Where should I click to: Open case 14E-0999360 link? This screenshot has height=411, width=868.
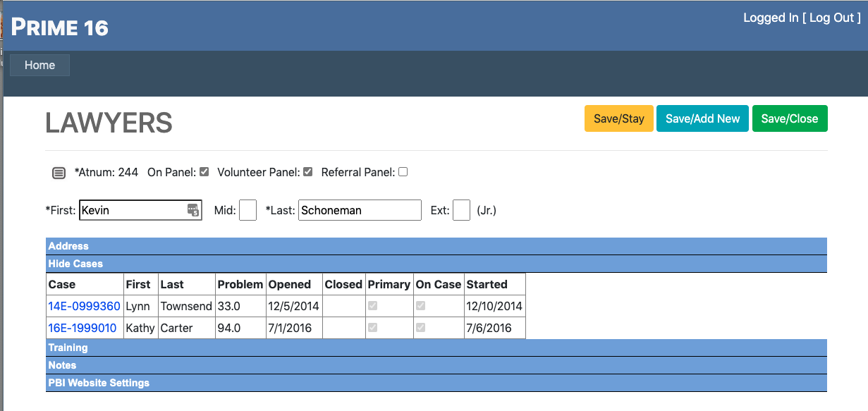tap(84, 306)
